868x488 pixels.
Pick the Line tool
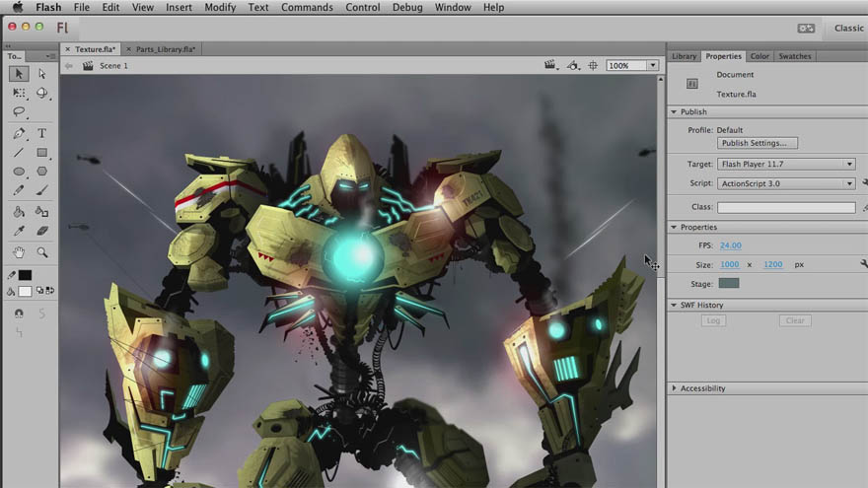coord(19,152)
